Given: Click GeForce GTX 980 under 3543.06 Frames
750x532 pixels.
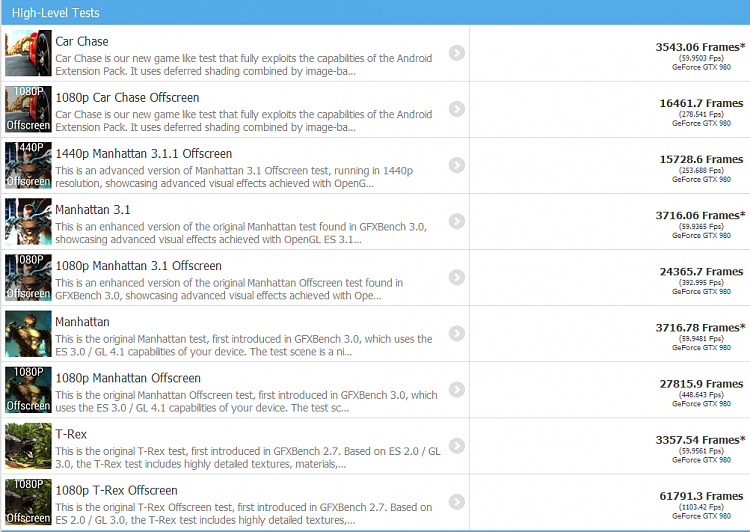Looking at the screenshot, I should (x=701, y=67).
